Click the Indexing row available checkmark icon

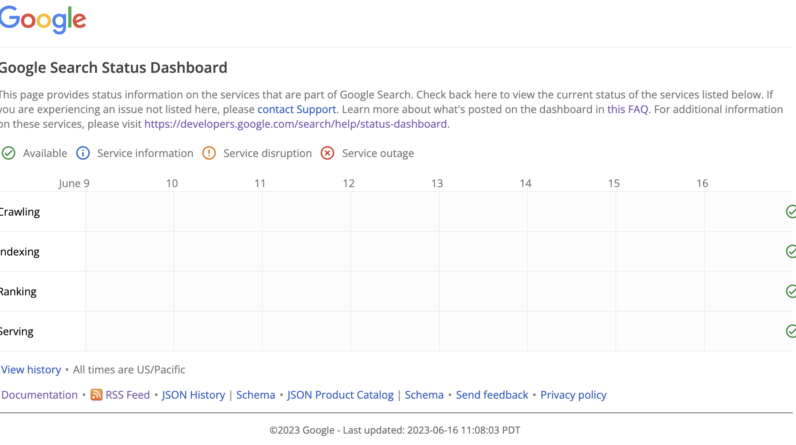coord(790,252)
